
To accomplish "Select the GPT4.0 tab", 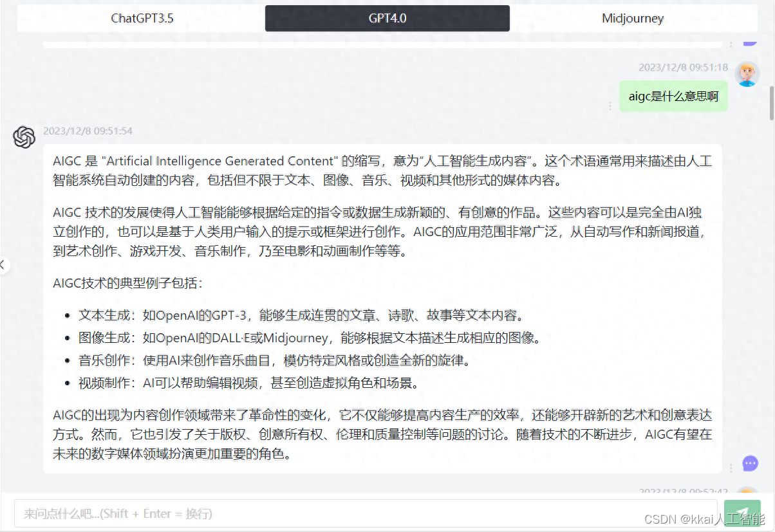I will point(387,18).
